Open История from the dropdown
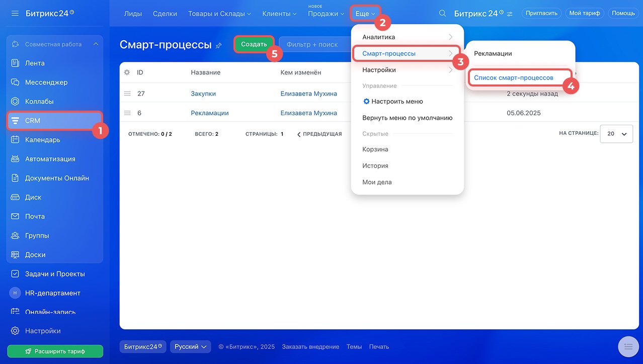The height and width of the screenshot is (364, 643). coord(375,166)
